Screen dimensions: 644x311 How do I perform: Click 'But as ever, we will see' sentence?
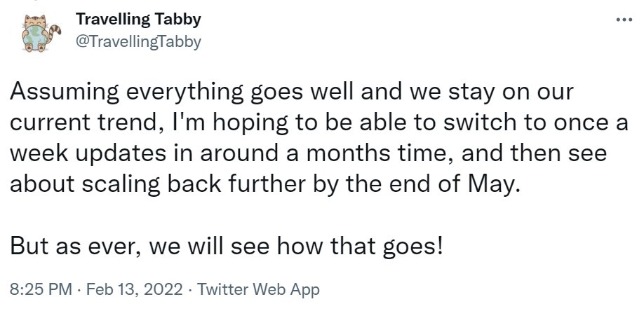coord(227,246)
